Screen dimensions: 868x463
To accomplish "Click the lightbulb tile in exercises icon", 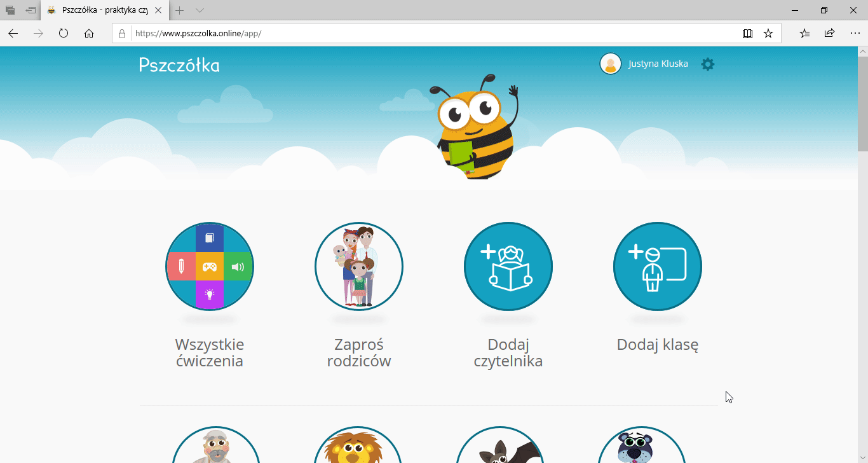I will (210, 294).
